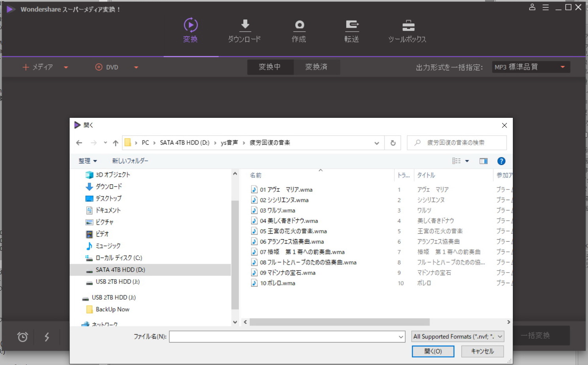Select ミュージック folder in the navigation tree
Image resolution: width=588 pixels, height=365 pixels.
pyautogui.click(x=108, y=246)
